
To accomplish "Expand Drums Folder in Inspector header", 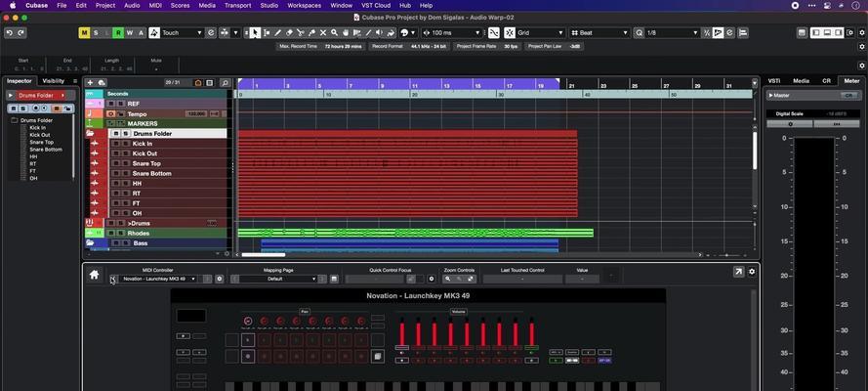I will pos(11,95).
